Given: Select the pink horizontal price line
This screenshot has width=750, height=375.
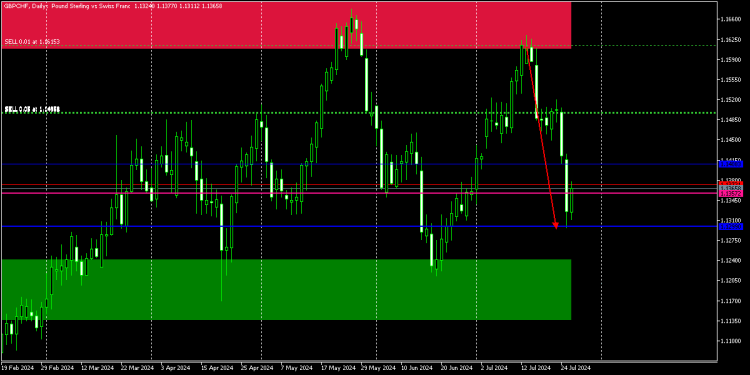Looking at the screenshot, I should coord(360,193).
